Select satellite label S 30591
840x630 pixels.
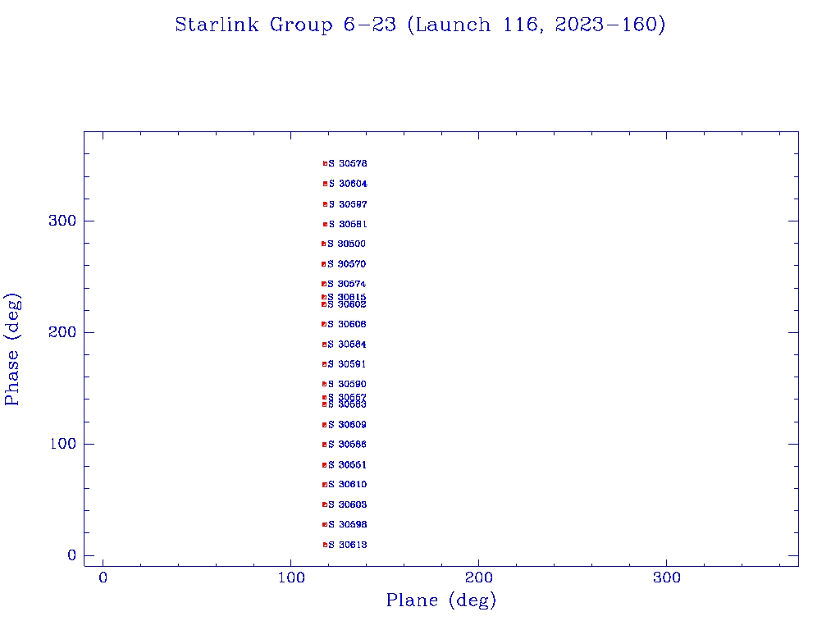tap(347, 364)
